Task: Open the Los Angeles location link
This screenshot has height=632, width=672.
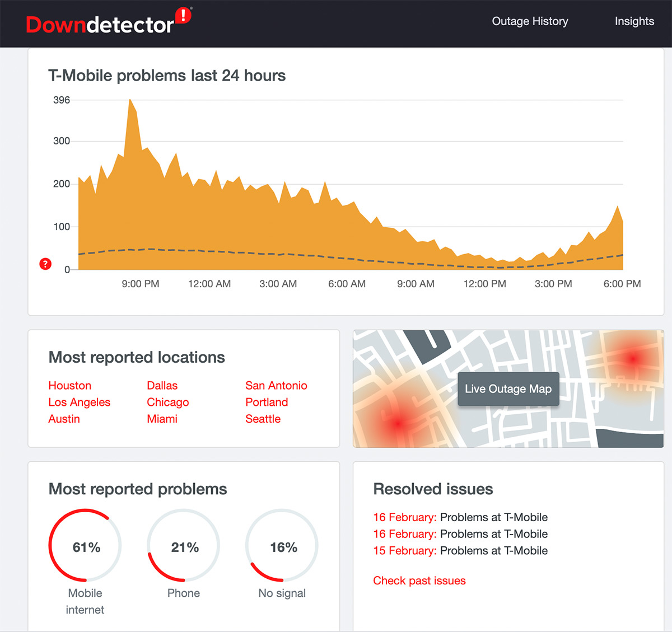Action: [80, 402]
